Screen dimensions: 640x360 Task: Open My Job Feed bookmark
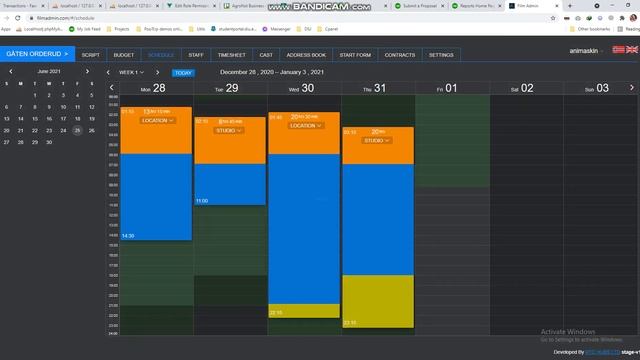coord(84,29)
